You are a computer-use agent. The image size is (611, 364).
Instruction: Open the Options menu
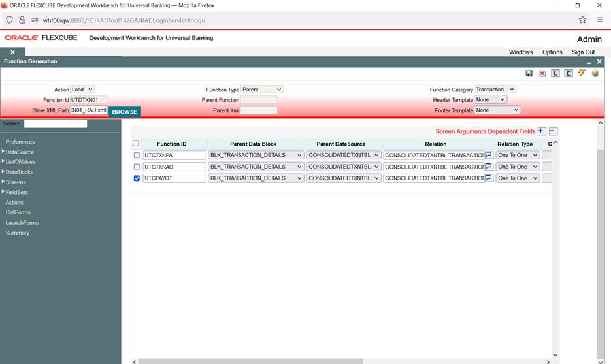pyautogui.click(x=552, y=52)
